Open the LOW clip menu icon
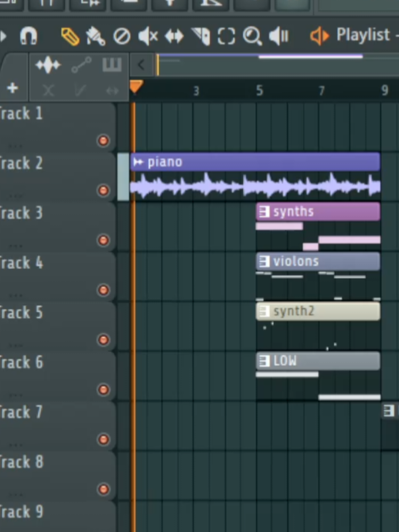Image resolution: width=399 pixels, height=532 pixels. click(x=264, y=361)
